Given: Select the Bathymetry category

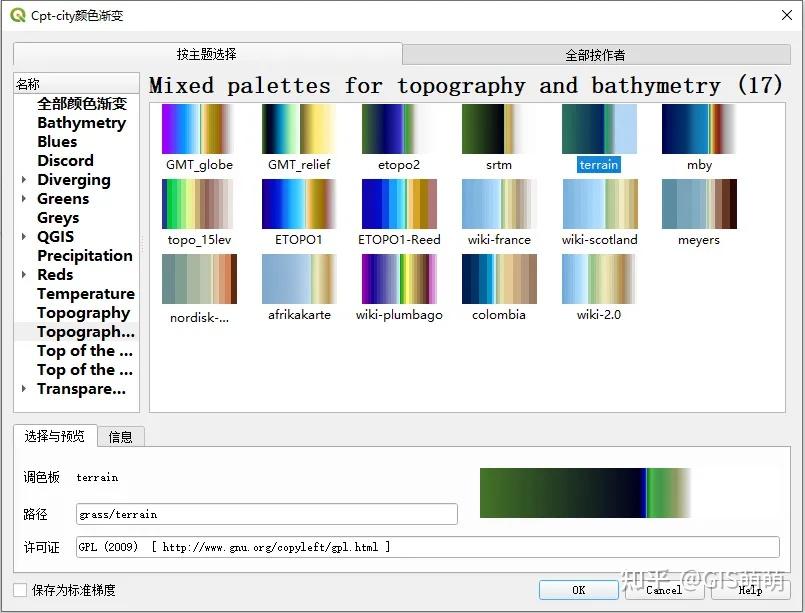Looking at the screenshot, I should click(82, 123).
